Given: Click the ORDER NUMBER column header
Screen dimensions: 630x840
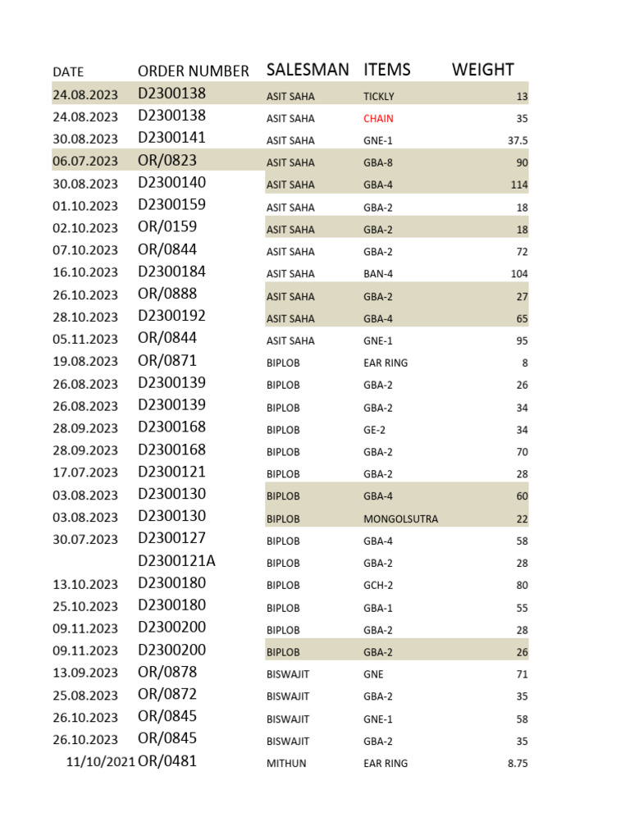Looking at the screenshot, I should [193, 71].
